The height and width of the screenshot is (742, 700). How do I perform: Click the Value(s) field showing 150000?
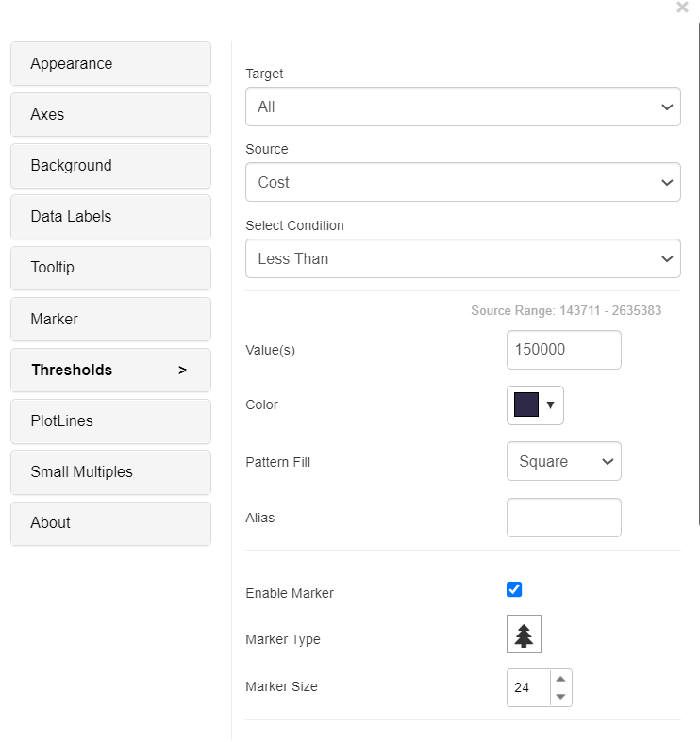563,350
